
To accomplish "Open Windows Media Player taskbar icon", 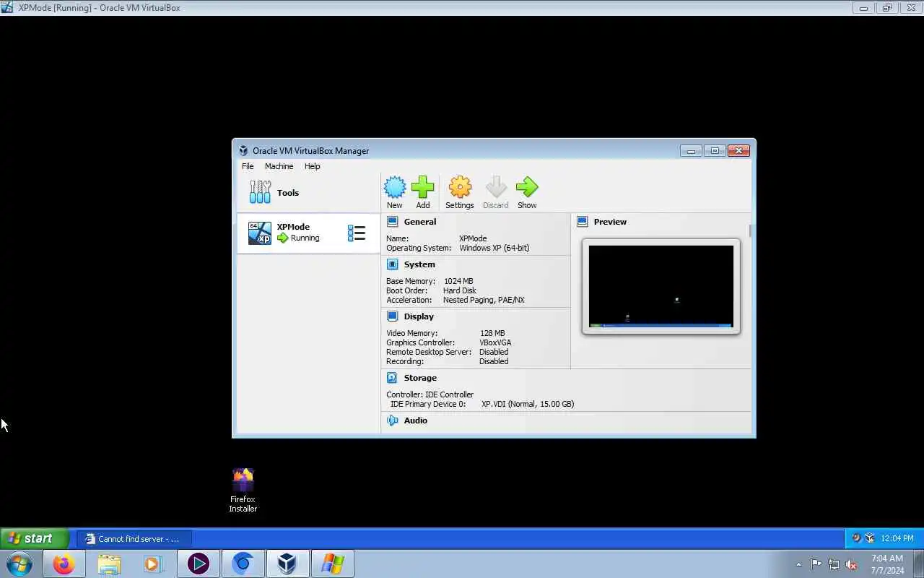I will [x=153, y=564].
